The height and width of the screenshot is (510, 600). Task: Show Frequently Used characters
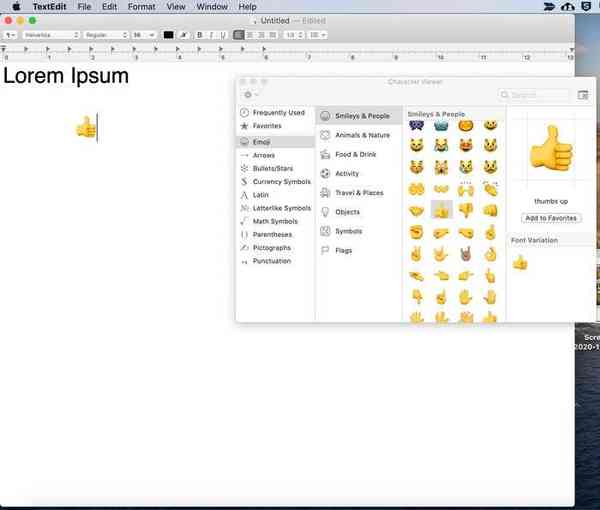pos(278,113)
